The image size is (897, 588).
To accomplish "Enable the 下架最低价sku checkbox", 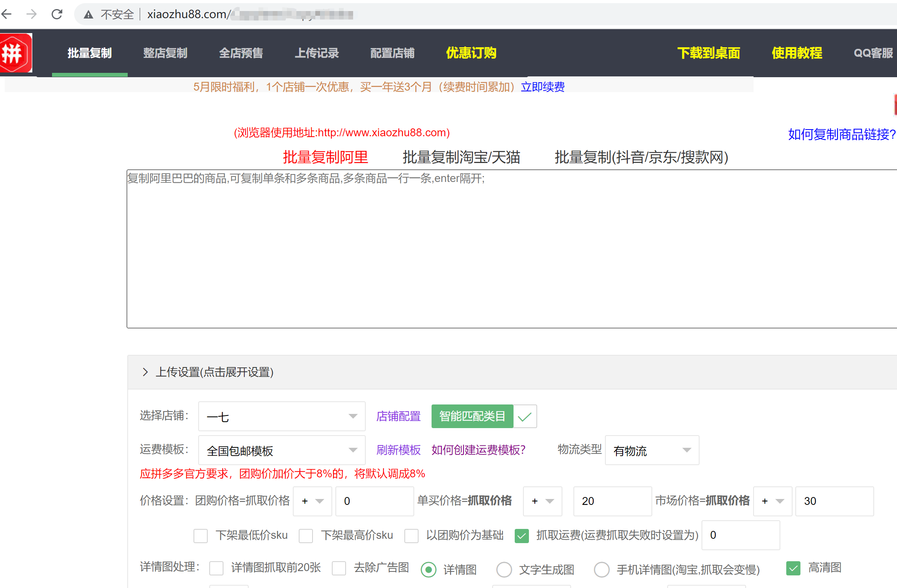I will (201, 536).
